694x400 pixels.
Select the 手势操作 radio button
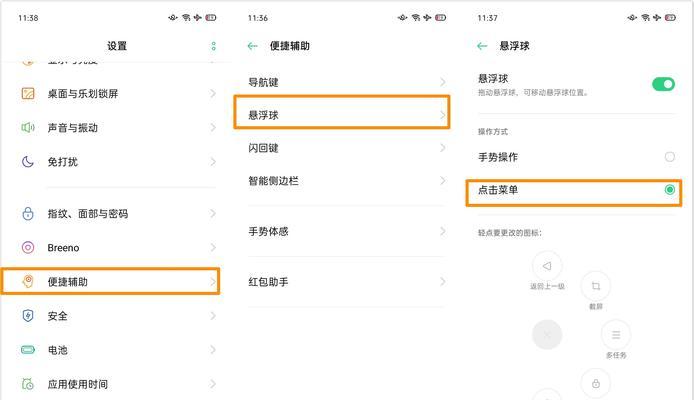point(670,157)
